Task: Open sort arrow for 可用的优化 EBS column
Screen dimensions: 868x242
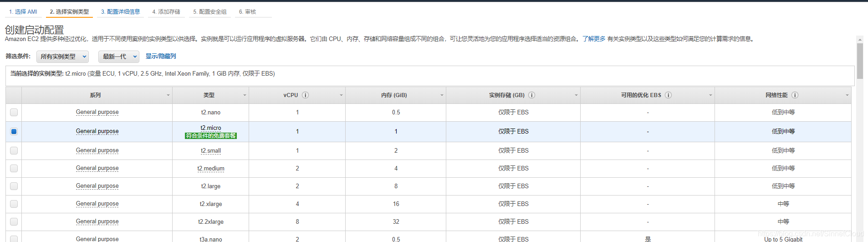Action: (x=710, y=95)
